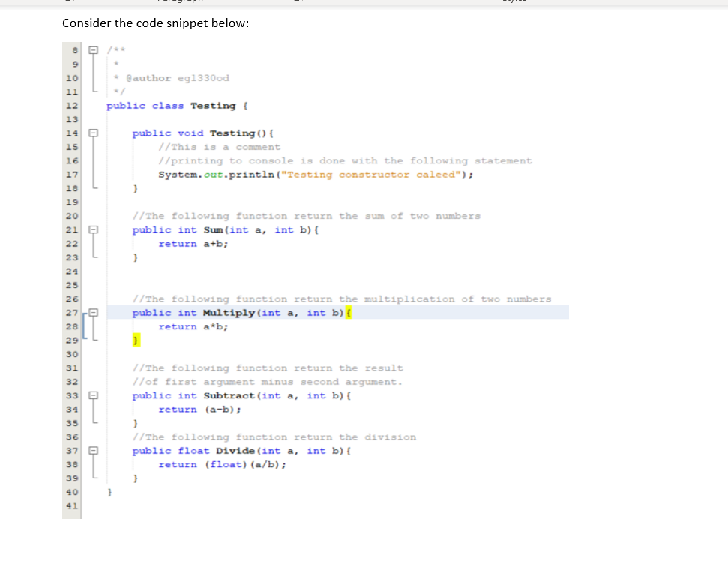
Task: Collapse the Subtract method fold marker
Action: click(x=91, y=396)
